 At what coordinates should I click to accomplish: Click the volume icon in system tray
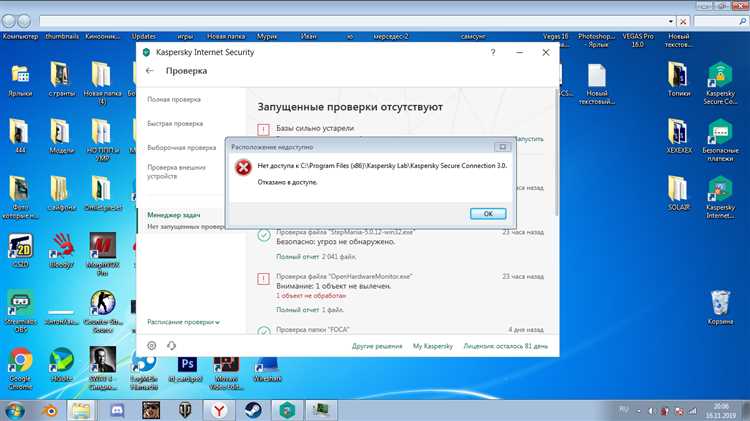click(651, 411)
